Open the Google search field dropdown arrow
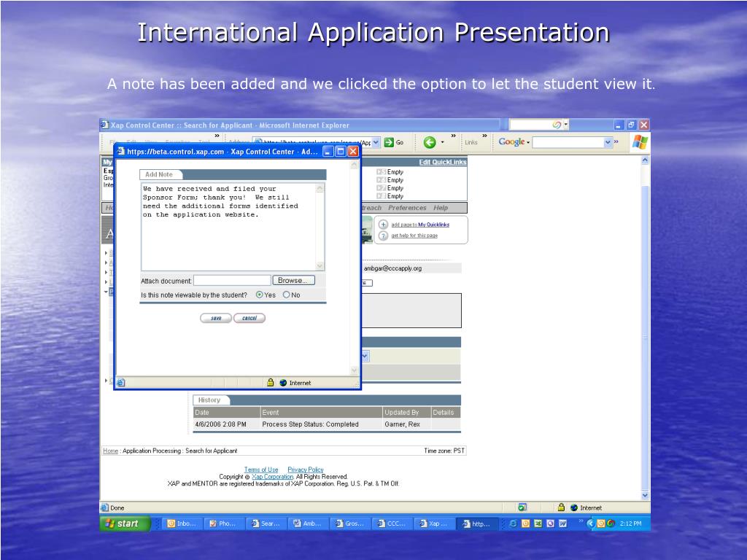 point(608,142)
